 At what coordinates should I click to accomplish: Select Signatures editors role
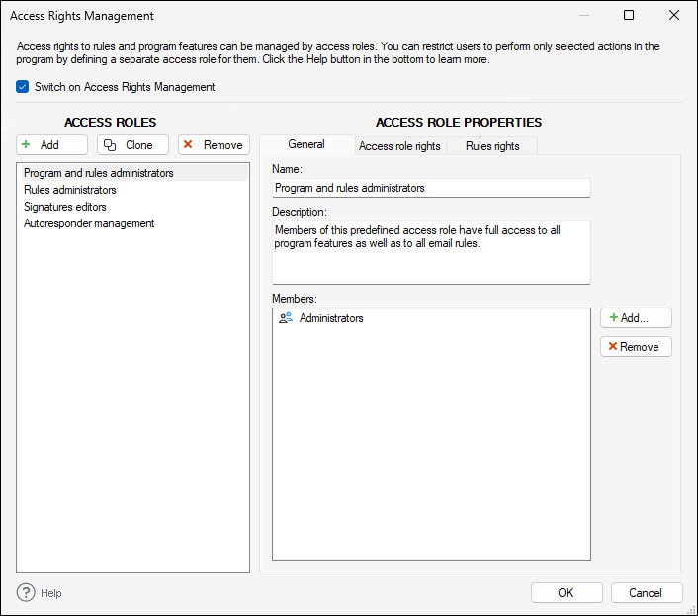(x=65, y=207)
